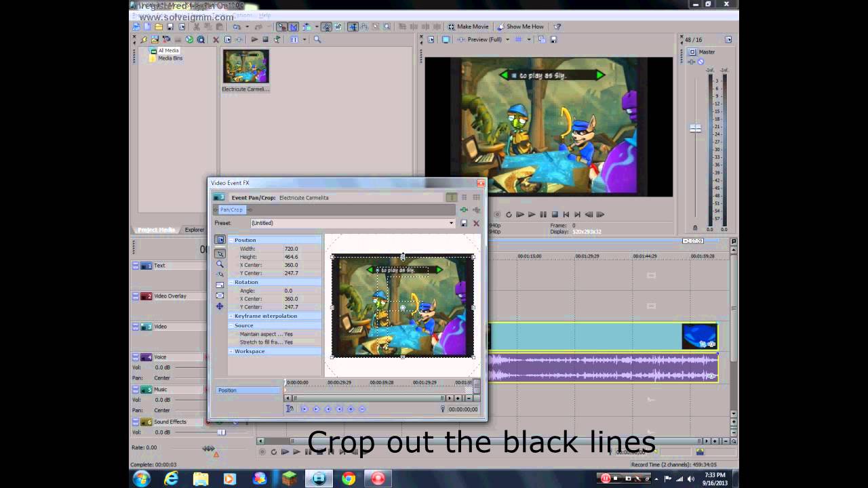Viewport: 868px width, 488px height.
Task: Click the Delete Keyframe minus button
Action: tap(361, 409)
